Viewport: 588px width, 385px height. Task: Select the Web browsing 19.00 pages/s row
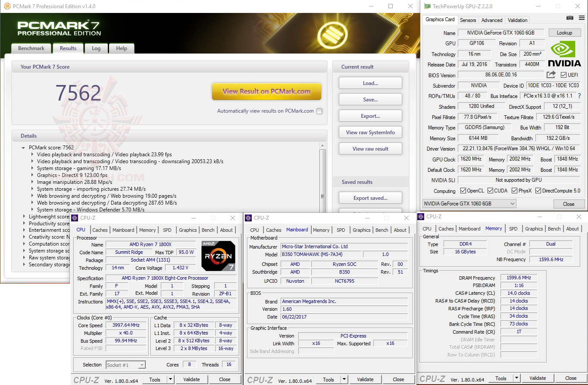click(x=107, y=196)
